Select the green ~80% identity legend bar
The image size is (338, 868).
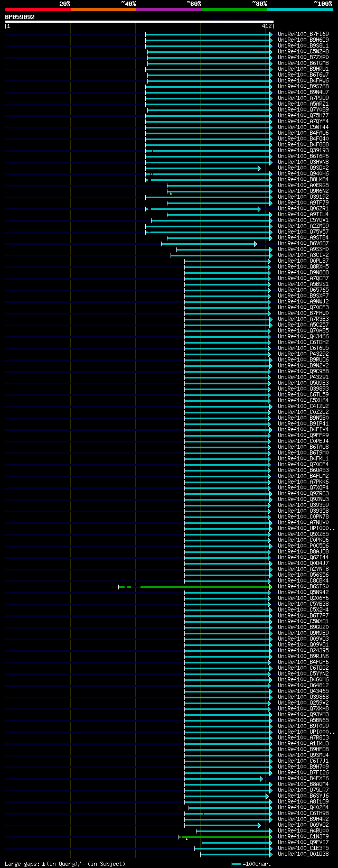(234, 9)
